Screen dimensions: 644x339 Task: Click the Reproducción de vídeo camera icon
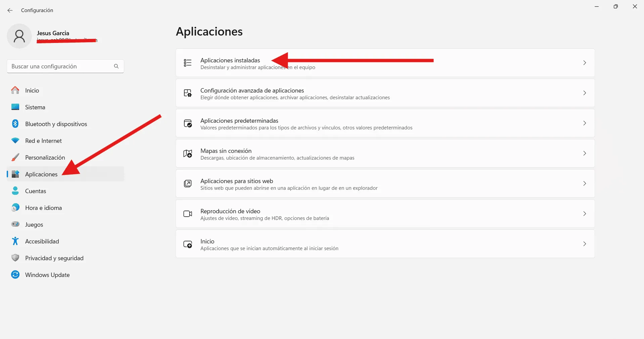(x=188, y=214)
